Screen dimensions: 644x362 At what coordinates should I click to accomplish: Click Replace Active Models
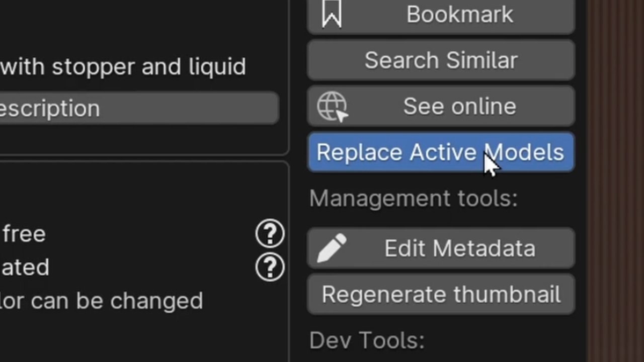(441, 152)
